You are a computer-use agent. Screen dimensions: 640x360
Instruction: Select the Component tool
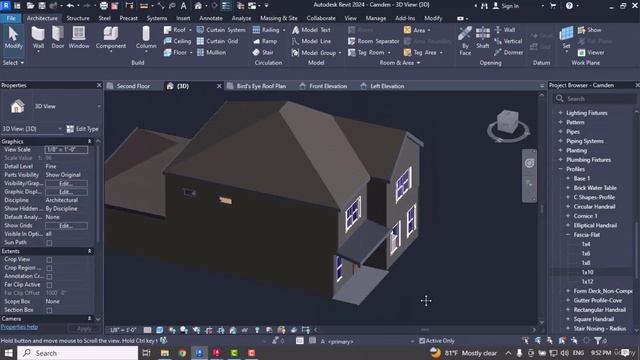(111, 38)
